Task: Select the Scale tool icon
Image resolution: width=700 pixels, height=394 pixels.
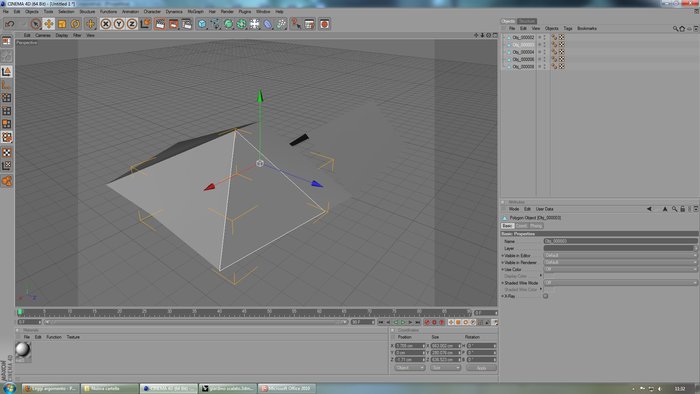Action: click(62, 24)
